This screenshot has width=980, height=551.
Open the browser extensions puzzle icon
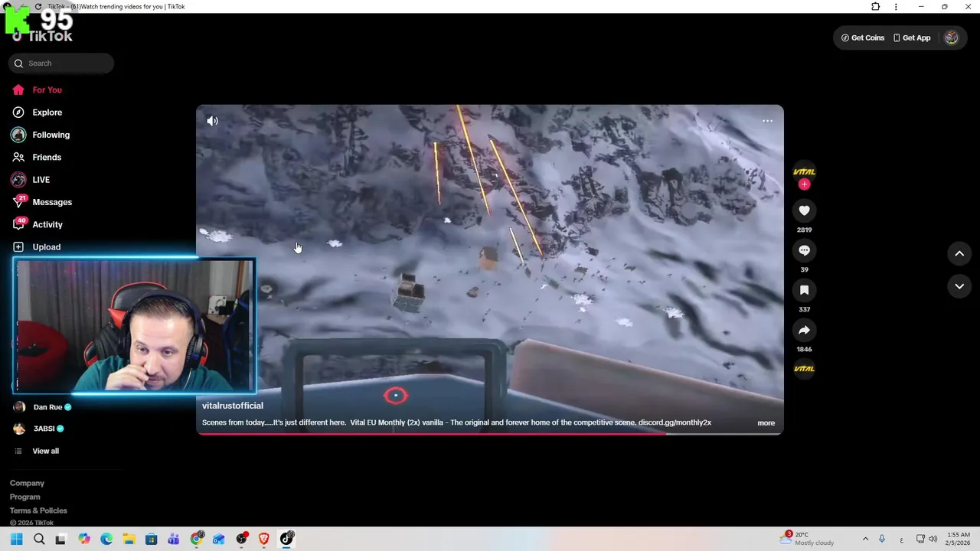point(876,7)
